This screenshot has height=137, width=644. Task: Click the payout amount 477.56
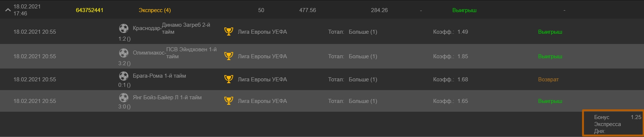pyautogui.click(x=308, y=10)
